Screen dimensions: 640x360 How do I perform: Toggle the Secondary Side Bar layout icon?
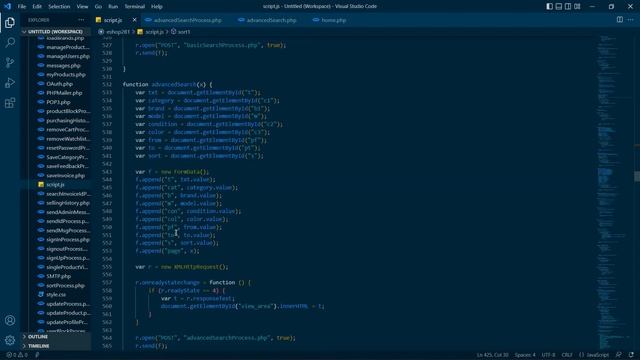[568, 6]
